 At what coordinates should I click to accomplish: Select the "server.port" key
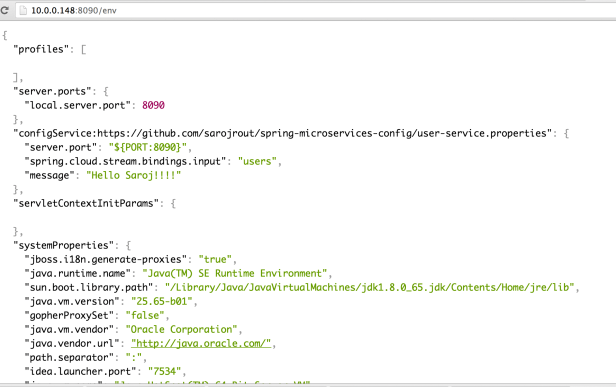[x=60, y=147]
